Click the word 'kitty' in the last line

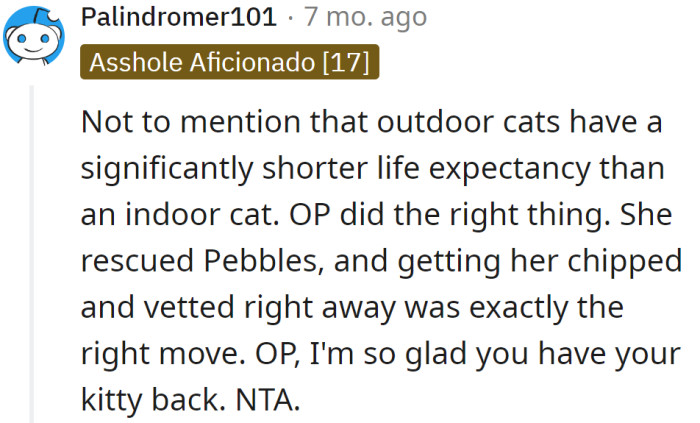pyautogui.click(x=118, y=401)
